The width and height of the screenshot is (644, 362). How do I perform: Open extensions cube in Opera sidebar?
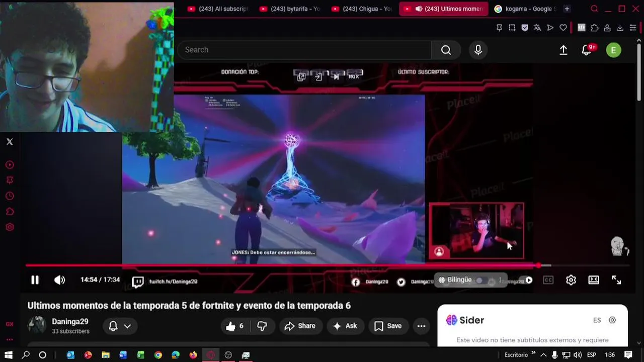click(x=10, y=212)
